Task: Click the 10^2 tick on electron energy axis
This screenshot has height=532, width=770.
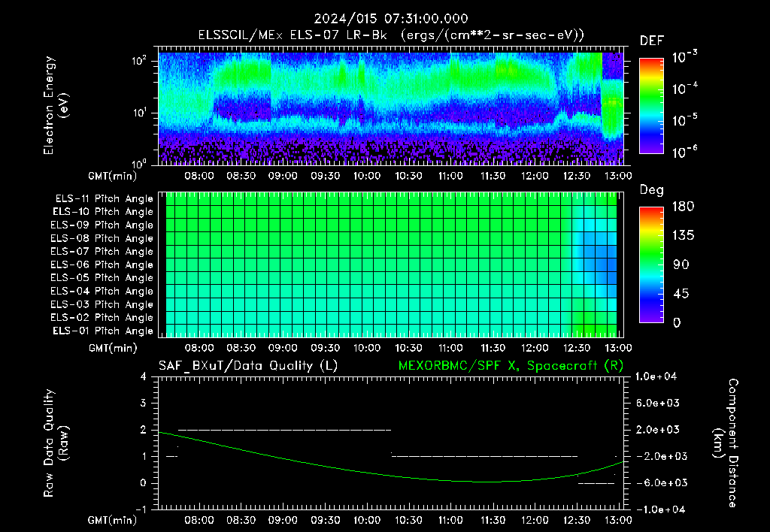Action: (139, 61)
